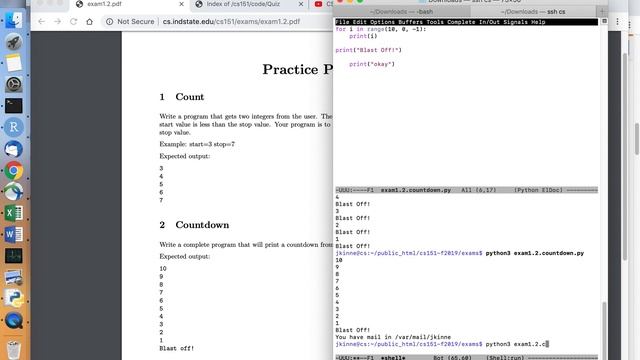640x360 pixels.
Task: Open the Chrome three-dot menu
Action: click(x=617, y=21)
